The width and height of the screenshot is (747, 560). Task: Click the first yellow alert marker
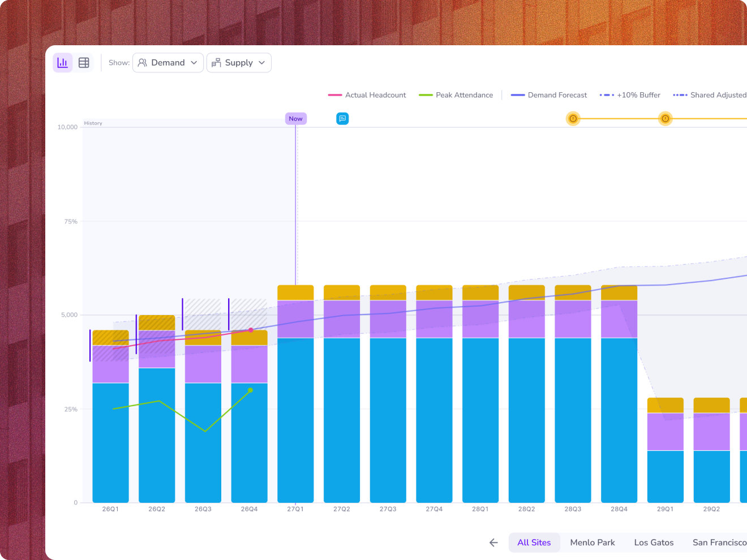(573, 119)
